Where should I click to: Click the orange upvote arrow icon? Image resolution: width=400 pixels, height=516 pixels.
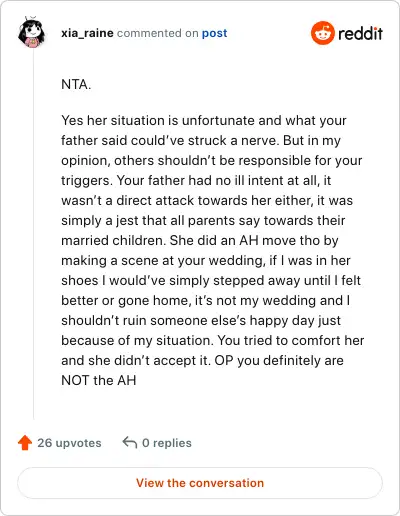click(x=25, y=443)
